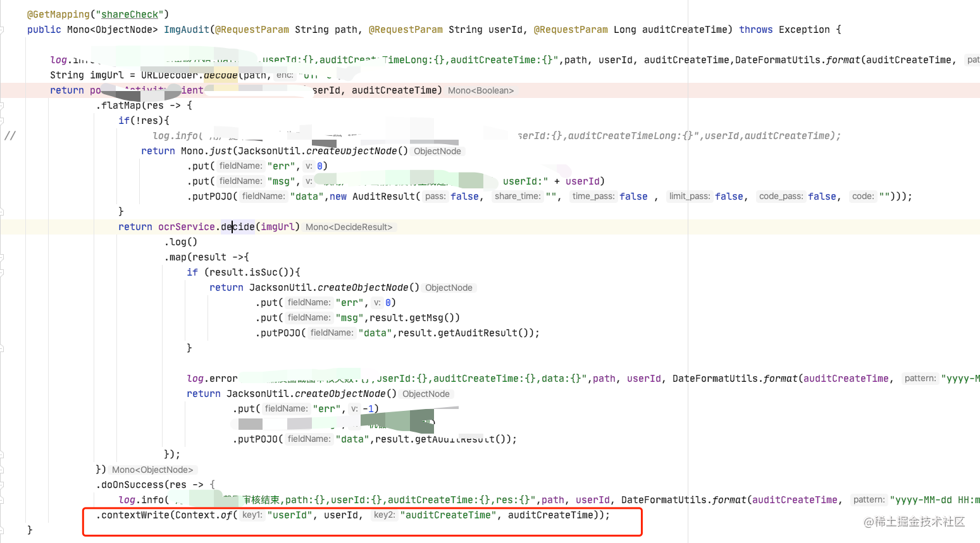Click the key2: parameter hint

384,515
